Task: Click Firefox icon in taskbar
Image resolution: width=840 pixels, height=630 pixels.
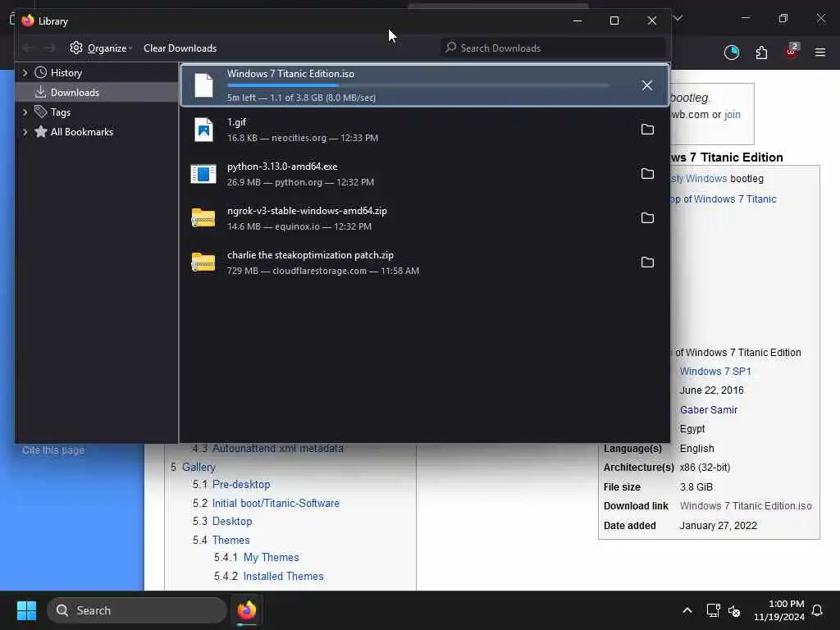Action: coord(247,610)
